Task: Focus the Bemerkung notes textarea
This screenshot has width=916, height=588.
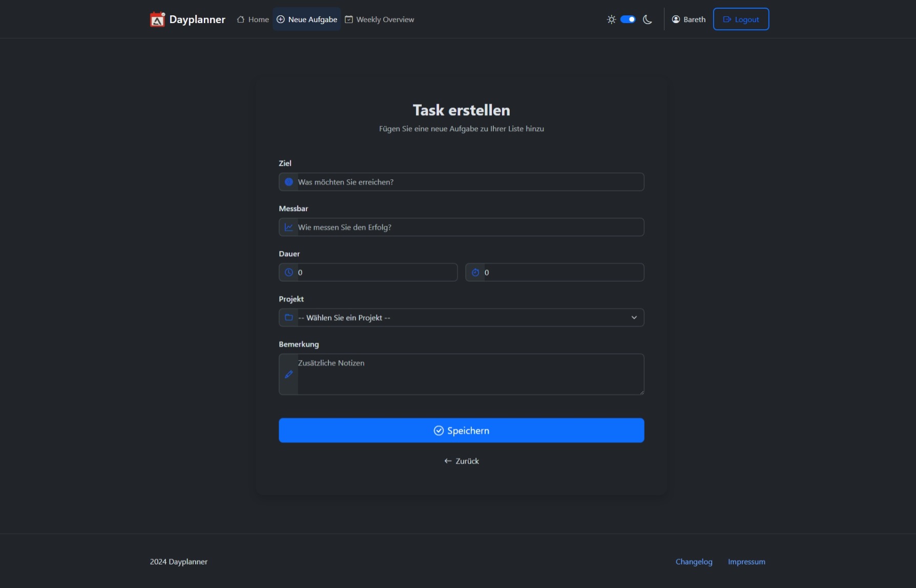Action: [470, 374]
